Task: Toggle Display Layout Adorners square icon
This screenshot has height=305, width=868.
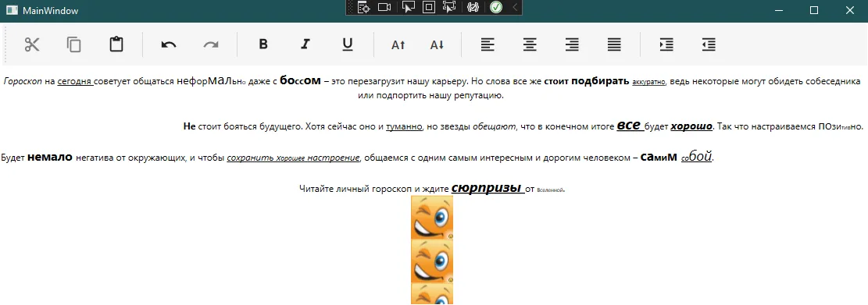Action: (x=428, y=7)
